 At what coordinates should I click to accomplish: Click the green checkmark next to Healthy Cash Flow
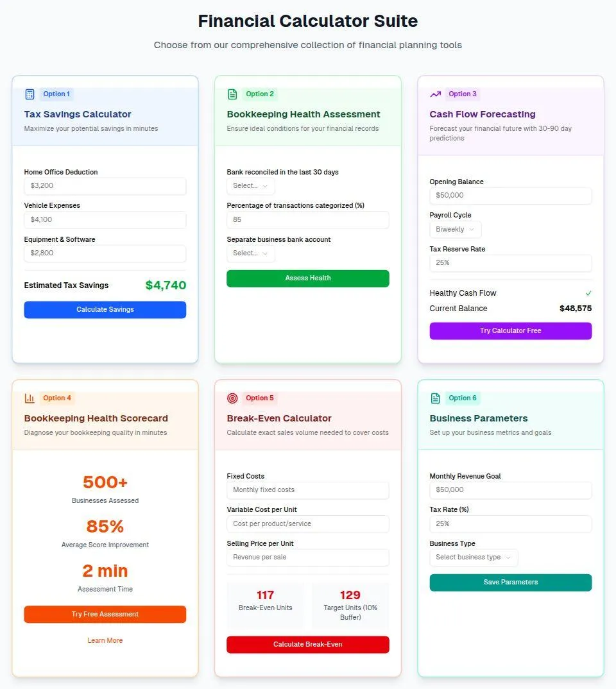588,293
